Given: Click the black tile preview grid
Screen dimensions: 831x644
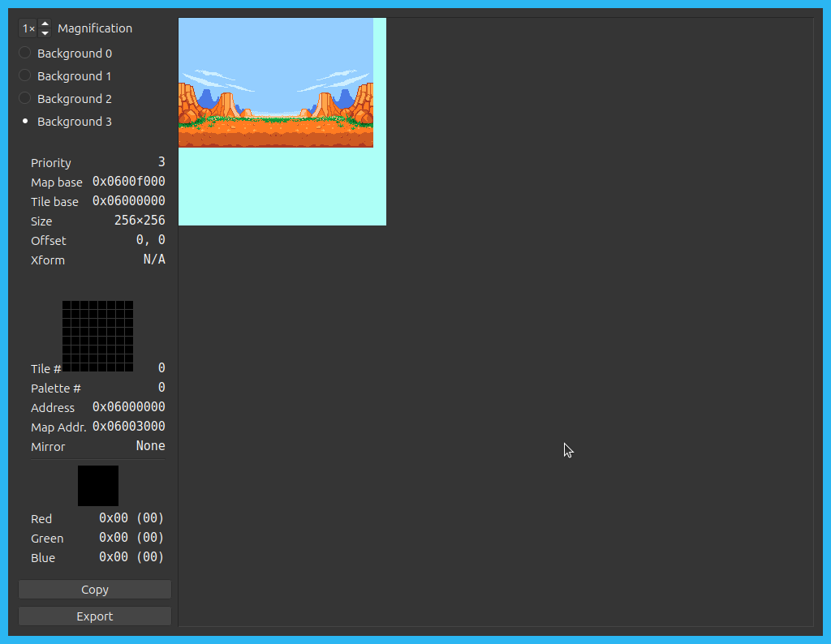Looking at the screenshot, I should coord(97,336).
